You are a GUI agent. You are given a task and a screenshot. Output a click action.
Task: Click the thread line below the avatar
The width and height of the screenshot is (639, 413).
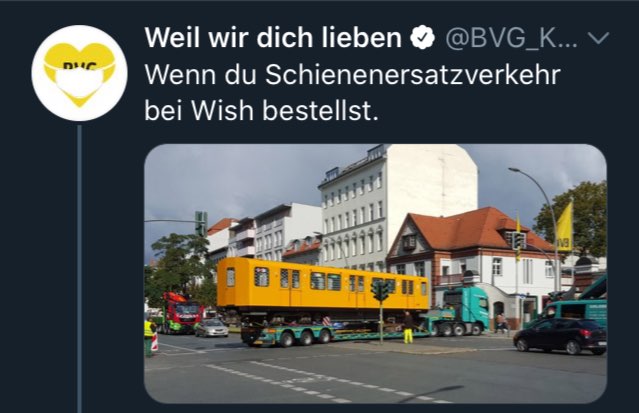[x=79, y=269]
